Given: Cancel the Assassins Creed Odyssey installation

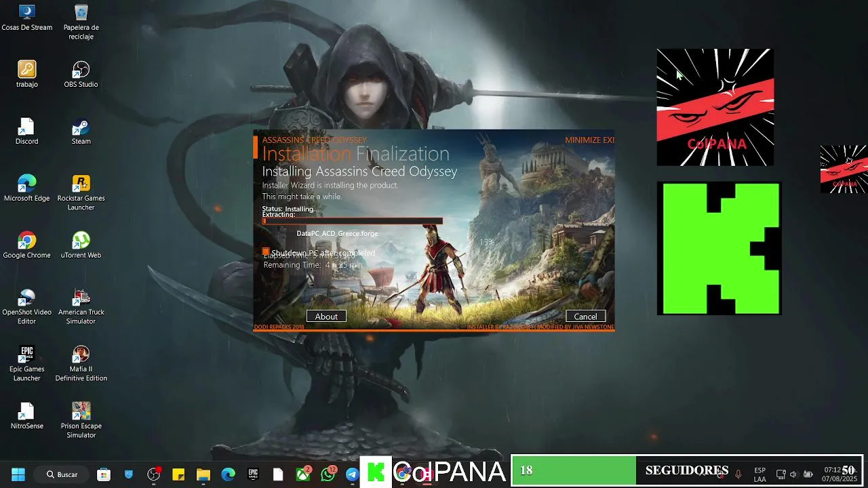Looking at the screenshot, I should 585,317.
